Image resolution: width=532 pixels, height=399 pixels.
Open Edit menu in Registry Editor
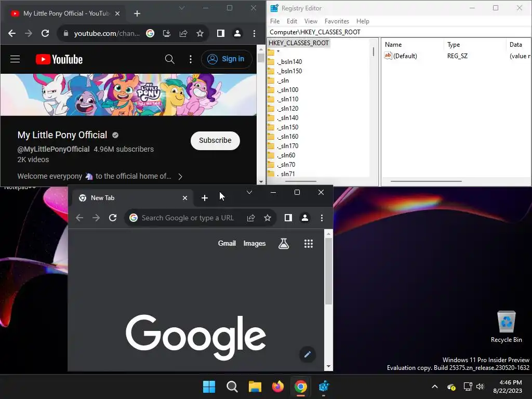[292, 21]
